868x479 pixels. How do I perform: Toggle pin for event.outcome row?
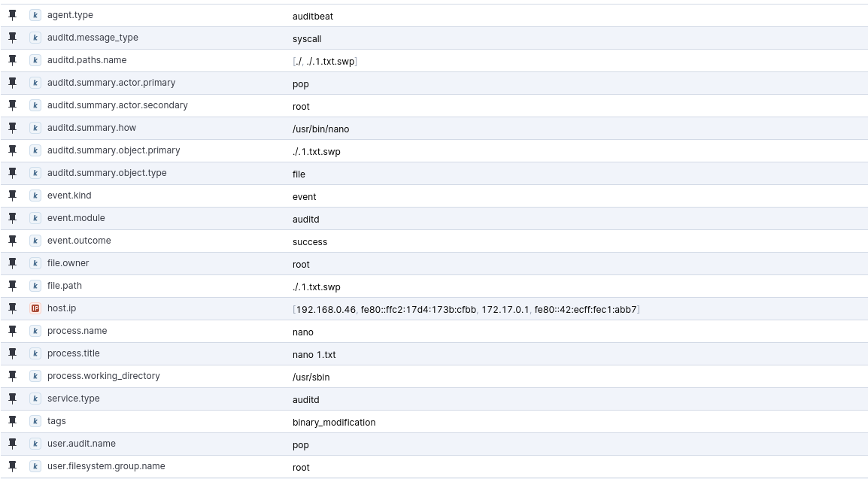[12, 241]
